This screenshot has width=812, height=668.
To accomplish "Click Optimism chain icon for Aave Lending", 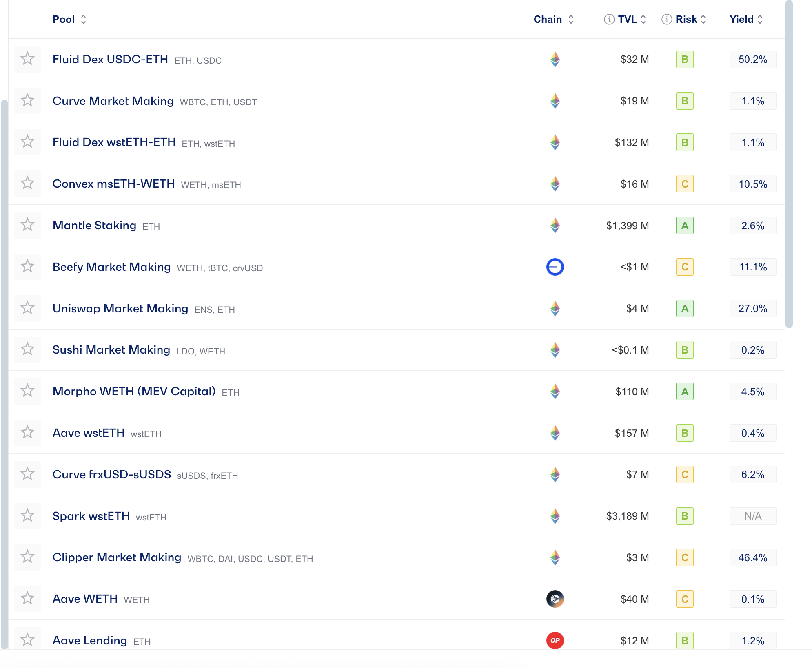I will pyautogui.click(x=555, y=640).
